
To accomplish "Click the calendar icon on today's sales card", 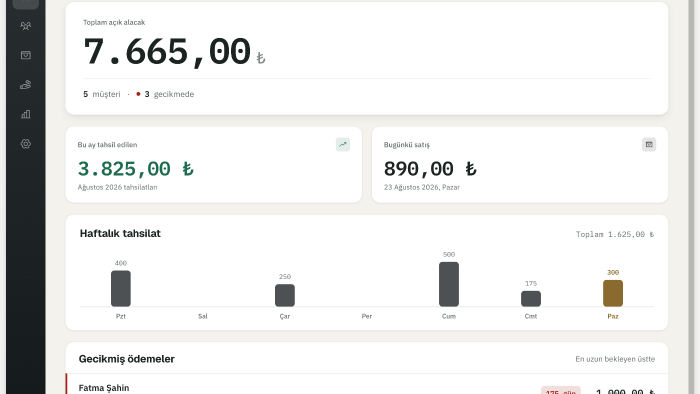I will tap(649, 145).
